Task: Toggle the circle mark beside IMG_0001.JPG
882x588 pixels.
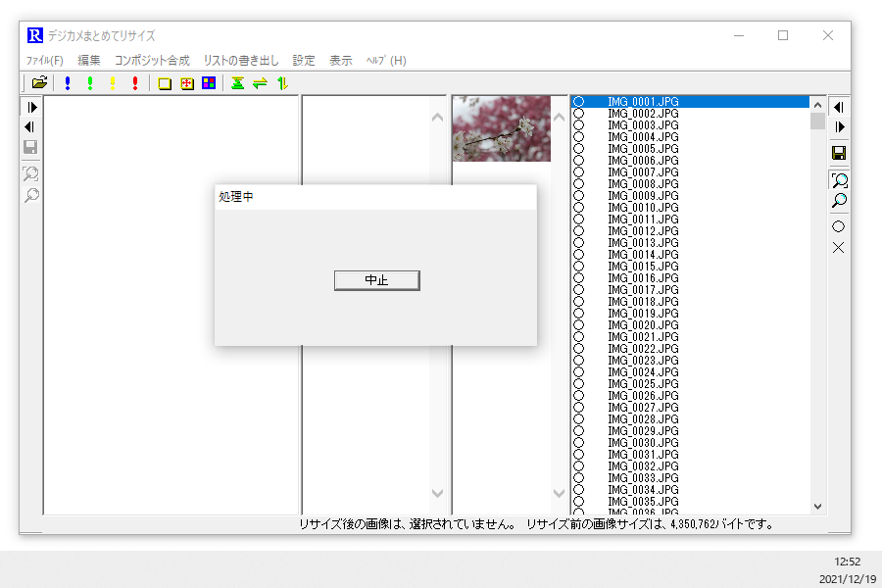Action: coord(578,102)
